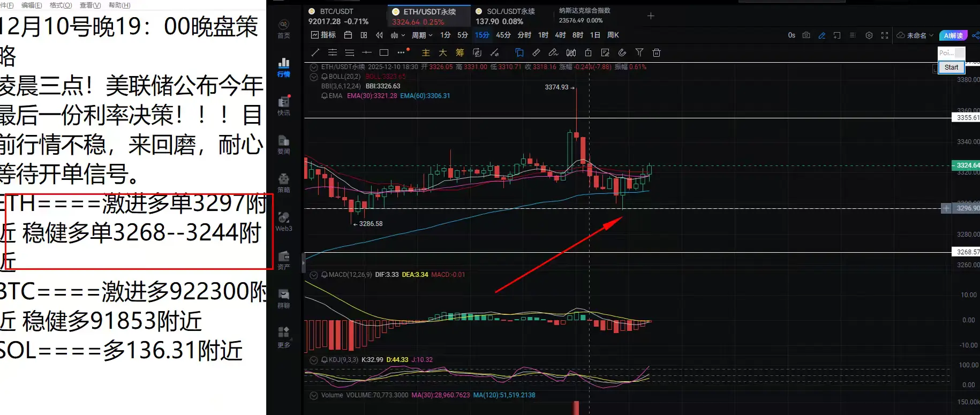
Task: Click the plus button beside price 3296.90
Action: pyautogui.click(x=946, y=208)
